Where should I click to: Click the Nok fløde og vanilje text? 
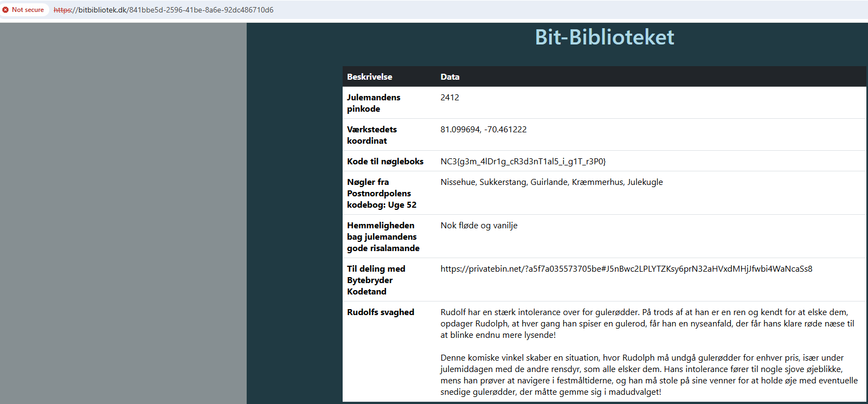[x=479, y=226]
